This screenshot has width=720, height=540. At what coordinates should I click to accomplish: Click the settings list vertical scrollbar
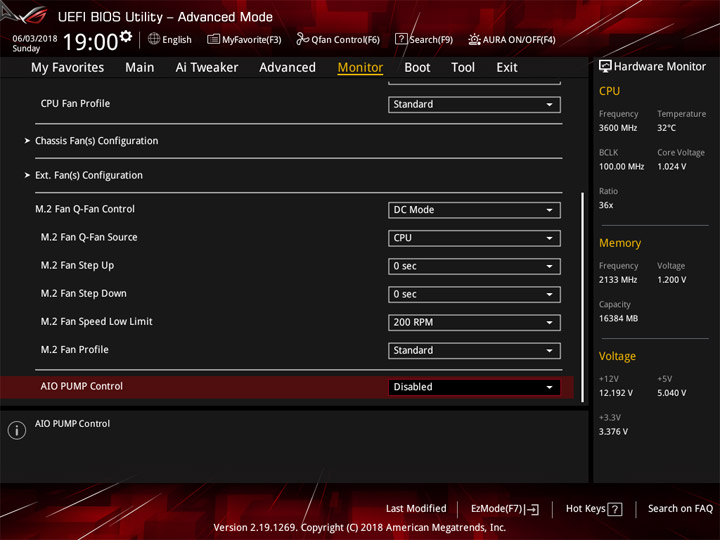583,297
